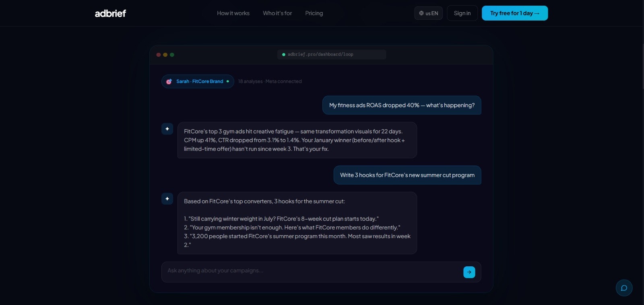This screenshot has height=305, width=644.
Task: Open the How it works page
Action: (233, 13)
